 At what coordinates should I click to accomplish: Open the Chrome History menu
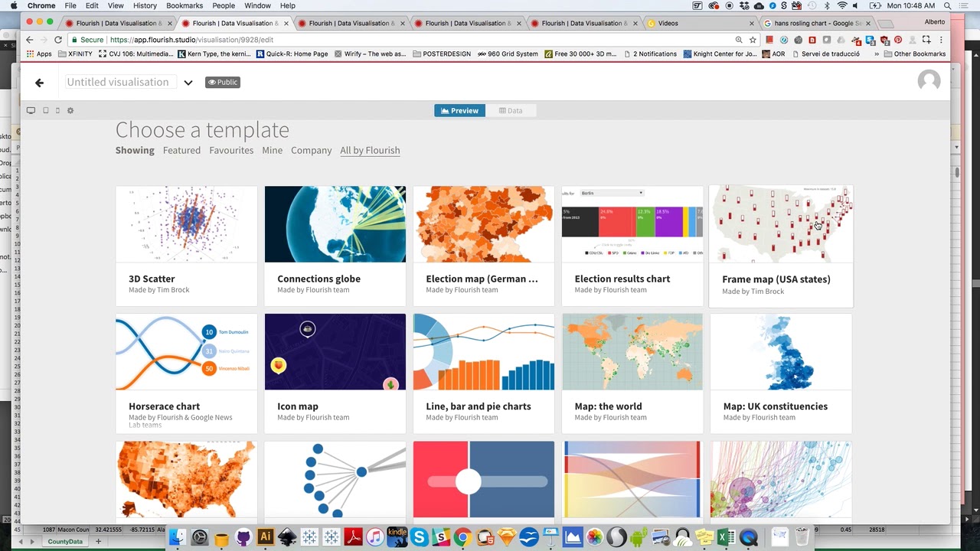145,5
